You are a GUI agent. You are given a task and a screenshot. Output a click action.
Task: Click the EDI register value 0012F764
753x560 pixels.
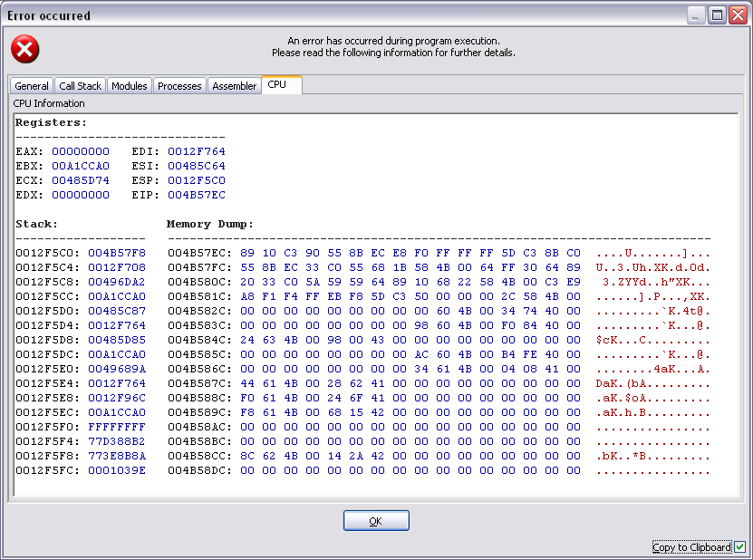(197, 151)
